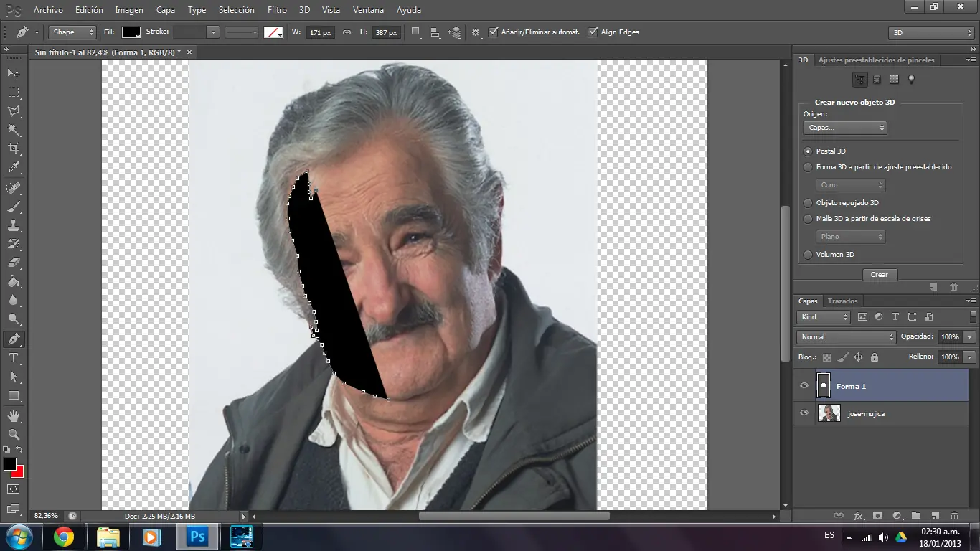
Task: Hide the Forma 1 layer
Action: (804, 386)
